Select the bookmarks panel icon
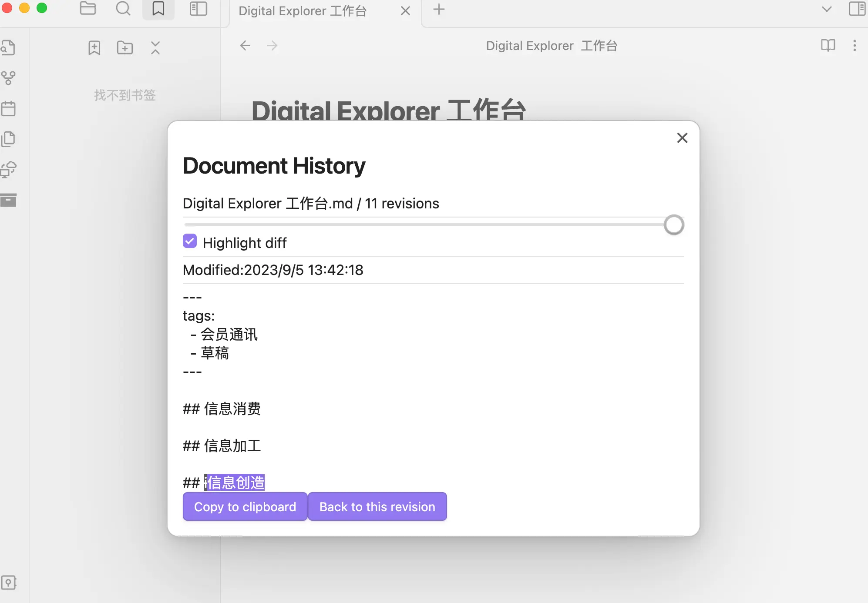This screenshot has height=603, width=868. [158, 9]
